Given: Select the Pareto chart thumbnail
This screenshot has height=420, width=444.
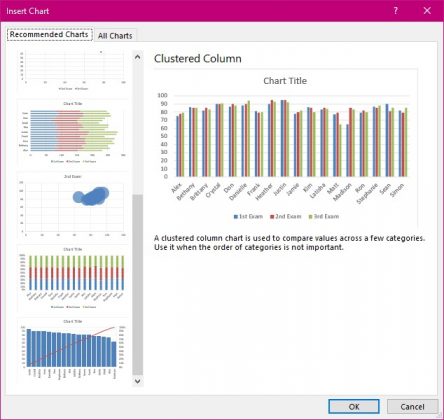Looking at the screenshot, I should click(x=73, y=350).
